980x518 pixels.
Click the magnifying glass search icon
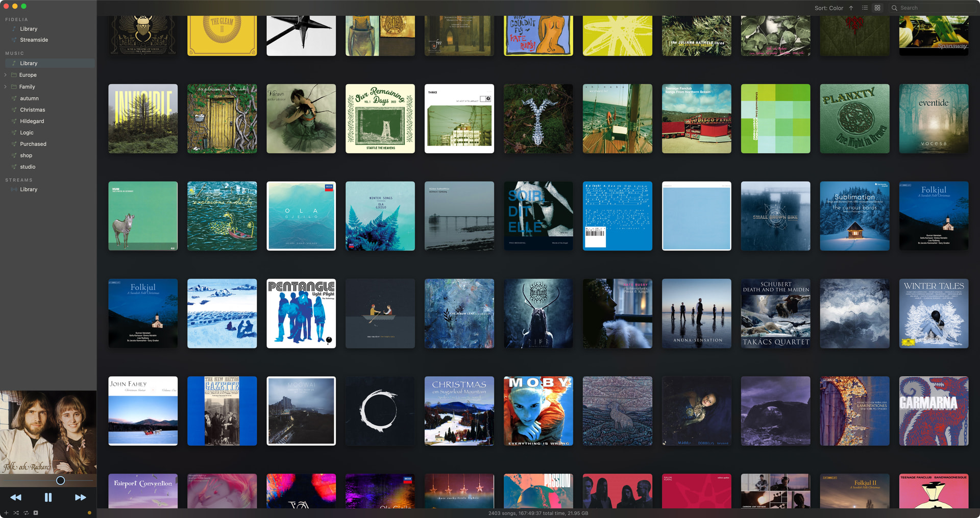[x=894, y=8]
